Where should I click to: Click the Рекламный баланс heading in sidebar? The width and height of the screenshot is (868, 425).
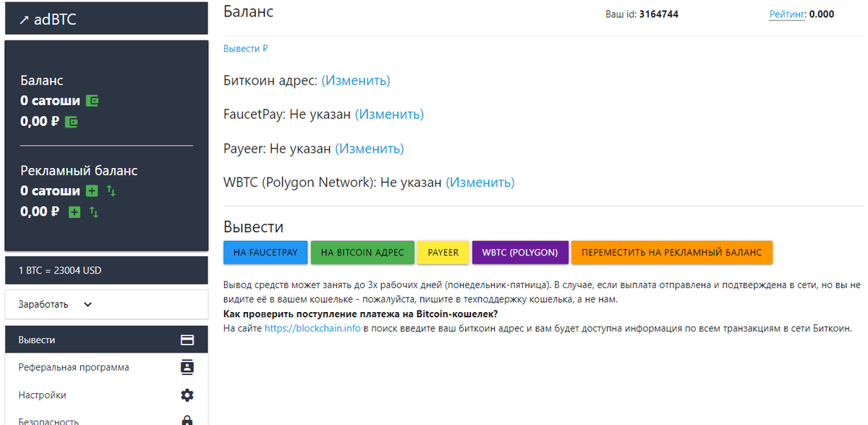(79, 171)
